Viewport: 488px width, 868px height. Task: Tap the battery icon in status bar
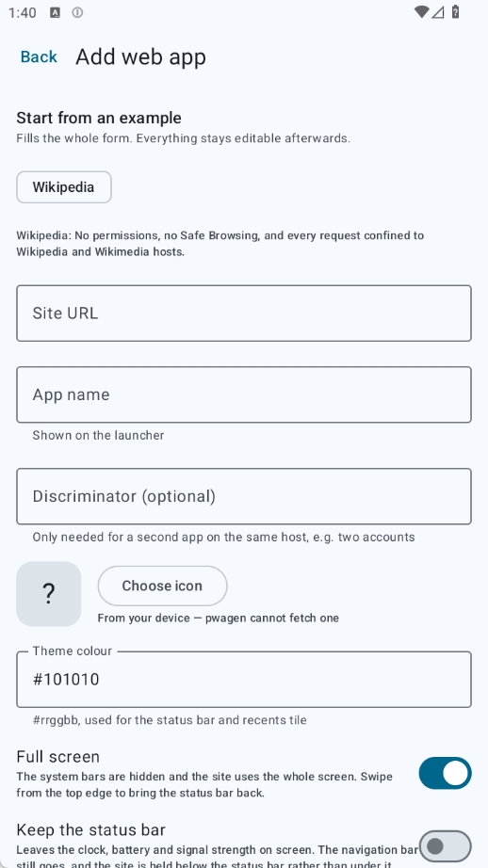pos(455,11)
